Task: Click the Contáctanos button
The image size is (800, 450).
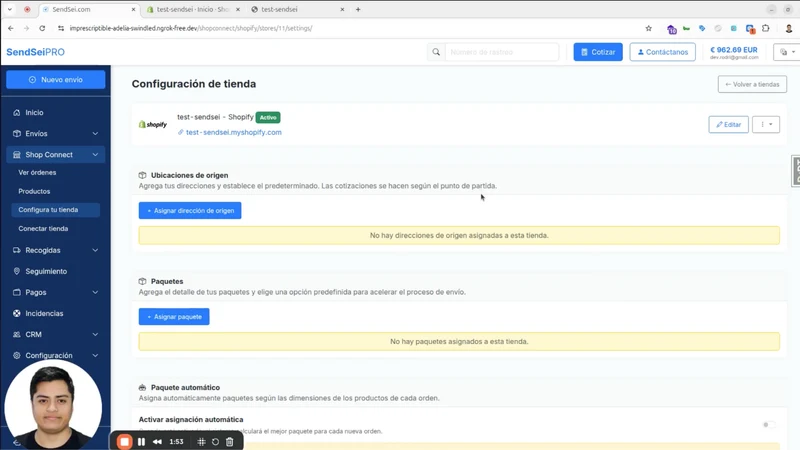Action: point(662,52)
